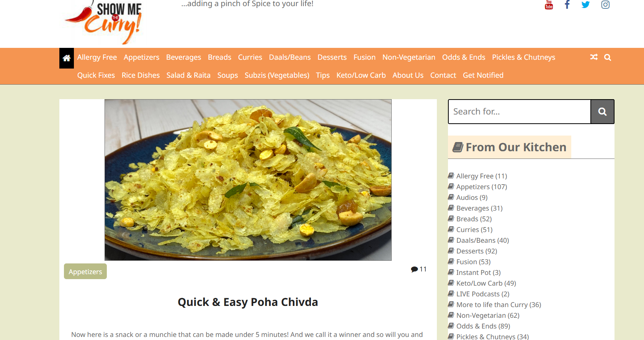
Task: Go to Get Notified page
Action: click(x=483, y=75)
